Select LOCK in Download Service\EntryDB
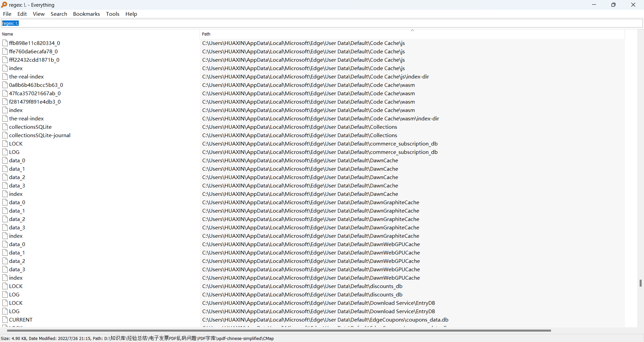This screenshot has height=342, width=644. 16,303
